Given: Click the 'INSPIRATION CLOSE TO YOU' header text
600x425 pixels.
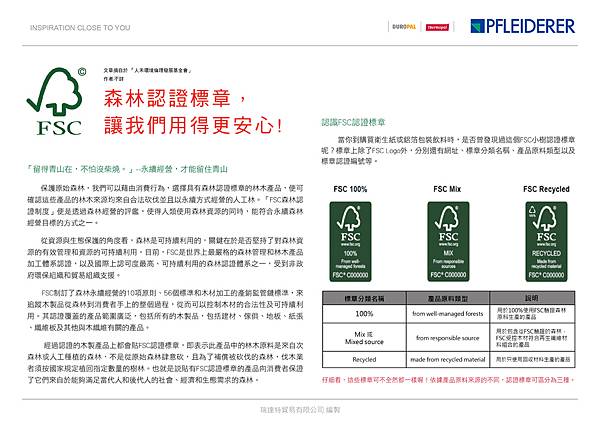Looking at the screenshot, I should (80, 28).
